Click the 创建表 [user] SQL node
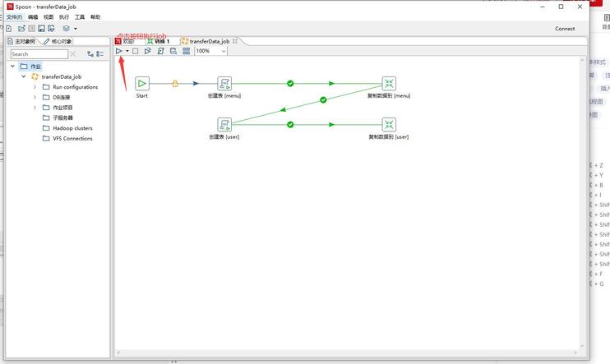610x364 pixels. coord(224,125)
